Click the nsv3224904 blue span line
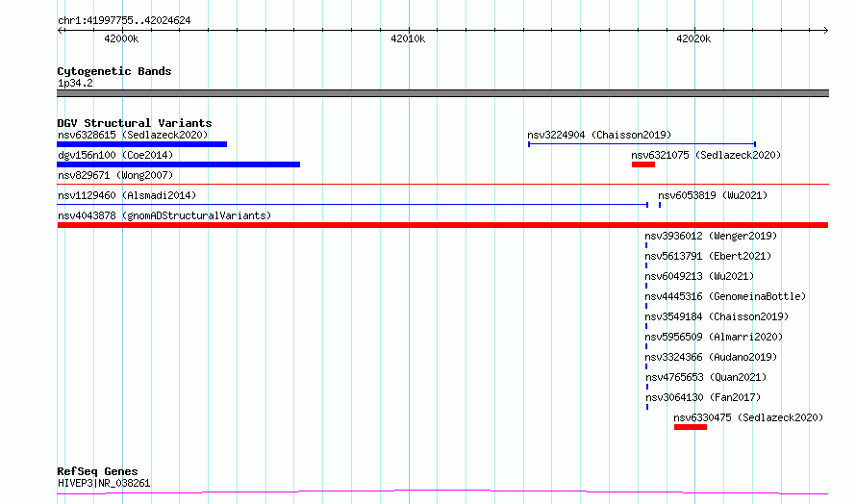Screen dimensions: 856x504 pos(642,144)
